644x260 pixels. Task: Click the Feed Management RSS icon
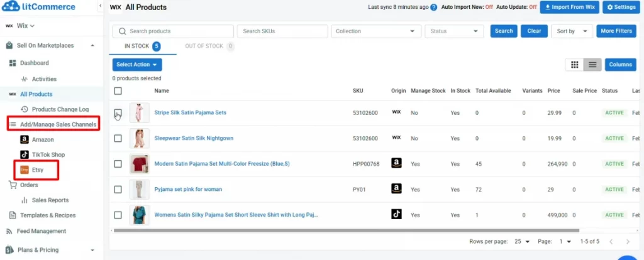[x=9, y=231]
